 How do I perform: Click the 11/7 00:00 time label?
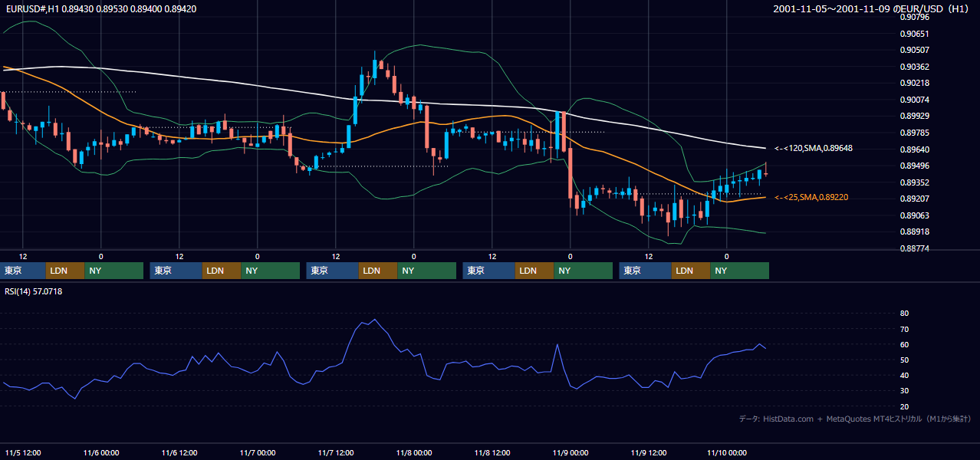pyautogui.click(x=257, y=453)
